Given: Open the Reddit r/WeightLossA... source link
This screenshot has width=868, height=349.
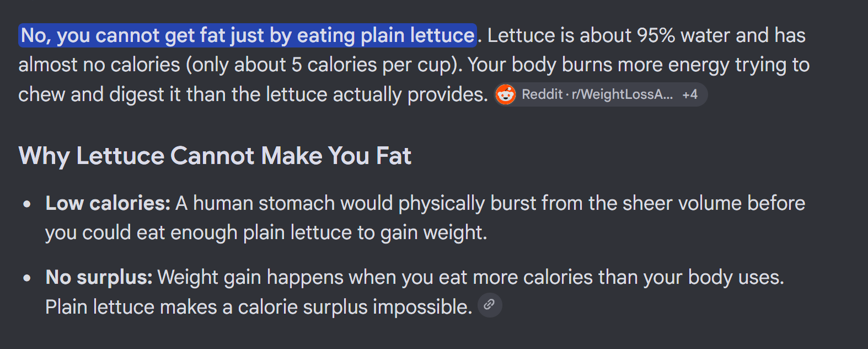Looking at the screenshot, I should pyautogui.click(x=597, y=94).
